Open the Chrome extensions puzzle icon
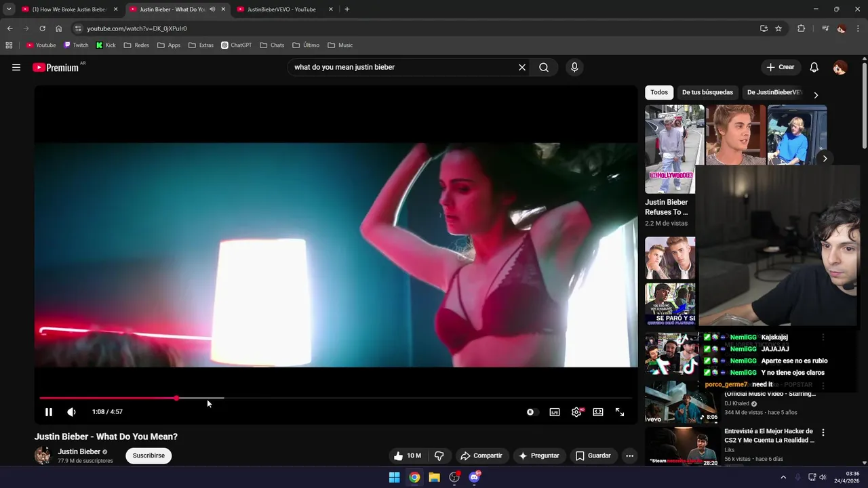The image size is (868, 488). [802, 28]
